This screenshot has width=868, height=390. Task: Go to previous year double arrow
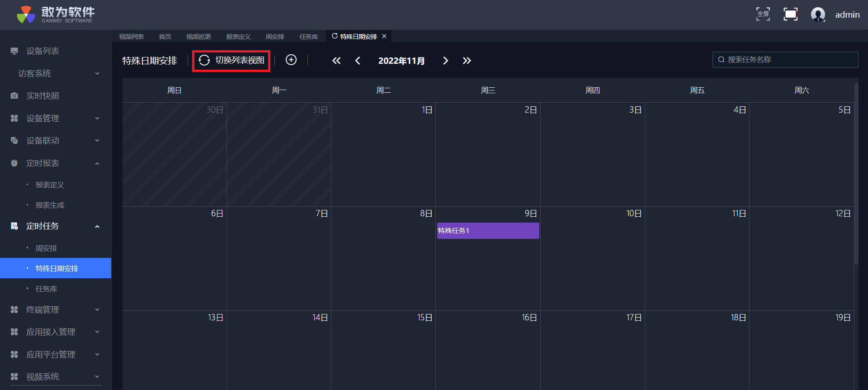point(336,61)
